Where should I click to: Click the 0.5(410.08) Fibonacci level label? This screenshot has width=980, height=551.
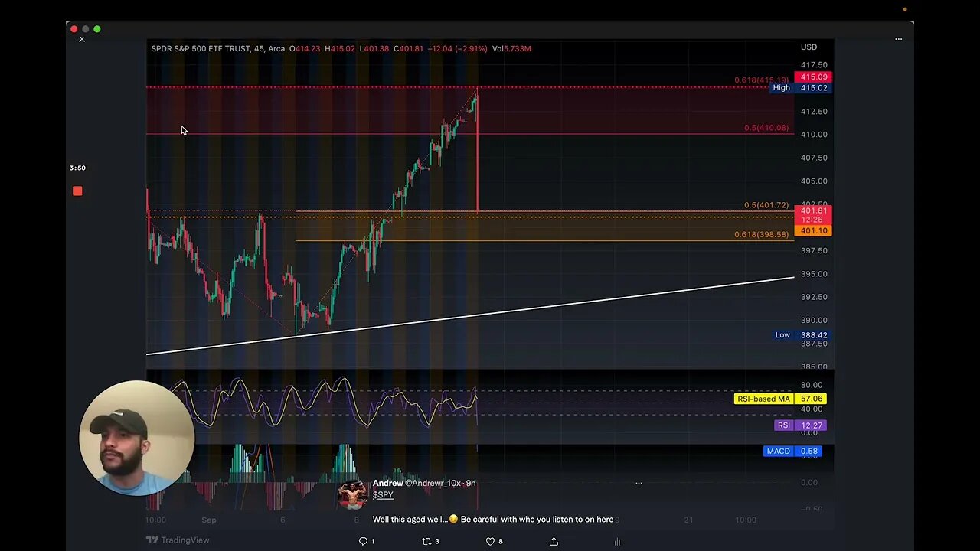(x=766, y=128)
